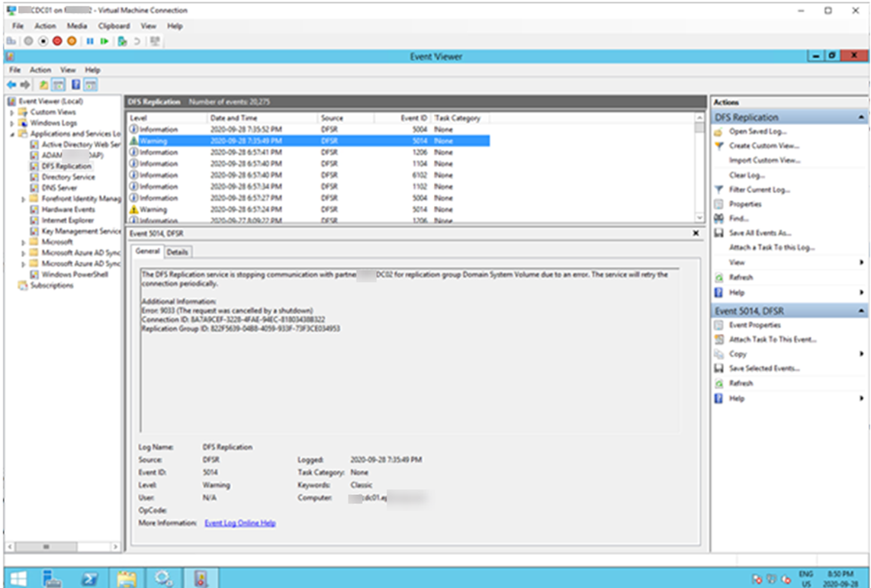The width and height of the screenshot is (871, 588).
Task: Close the event preview pane with X
Action: click(x=696, y=233)
